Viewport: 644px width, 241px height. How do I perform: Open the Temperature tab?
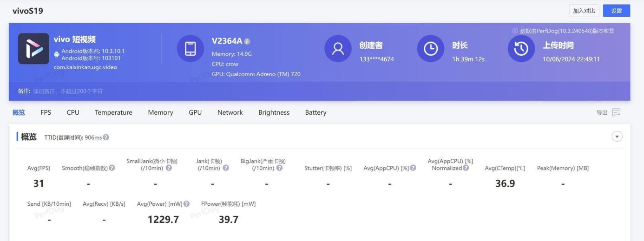(x=113, y=112)
